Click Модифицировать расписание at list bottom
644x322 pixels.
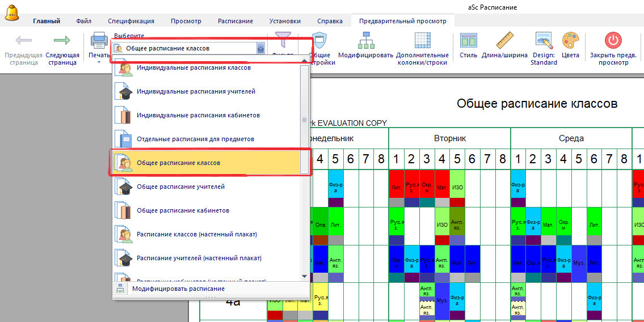coord(178,289)
